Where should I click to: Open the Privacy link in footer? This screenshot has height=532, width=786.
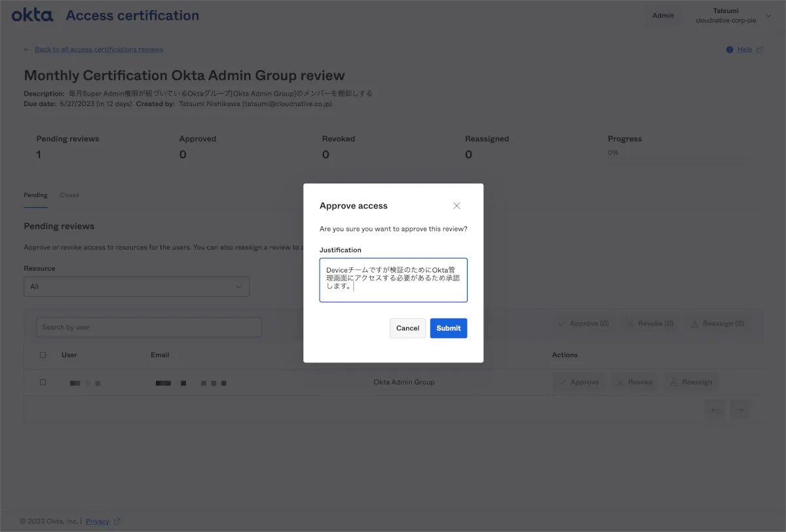pyautogui.click(x=98, y=522)
